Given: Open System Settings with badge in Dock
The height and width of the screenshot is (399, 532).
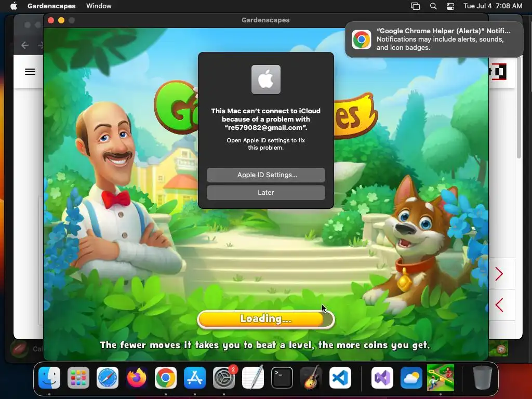Looking at the screenshot, I should pyautogui.click(x=224, y=378).
